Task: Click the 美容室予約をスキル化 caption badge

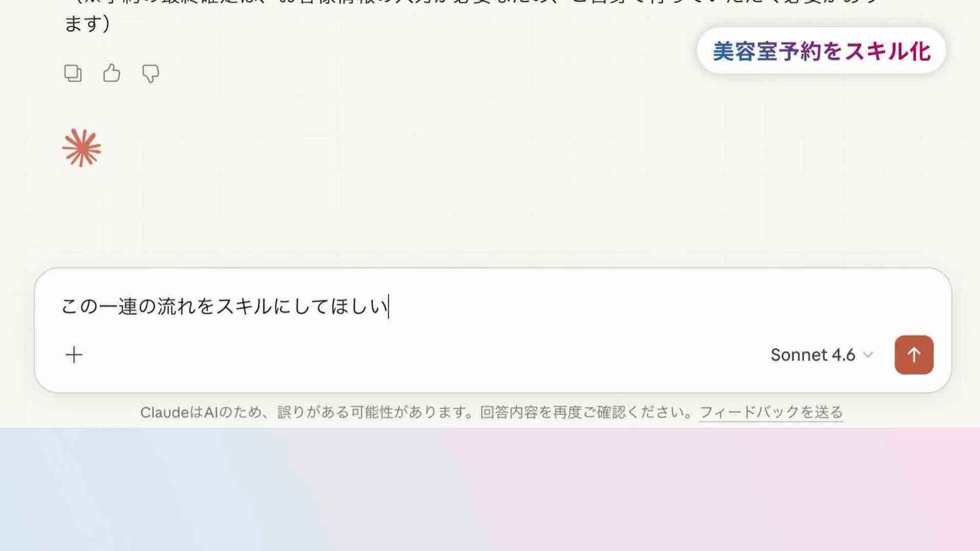Action: 821,51
